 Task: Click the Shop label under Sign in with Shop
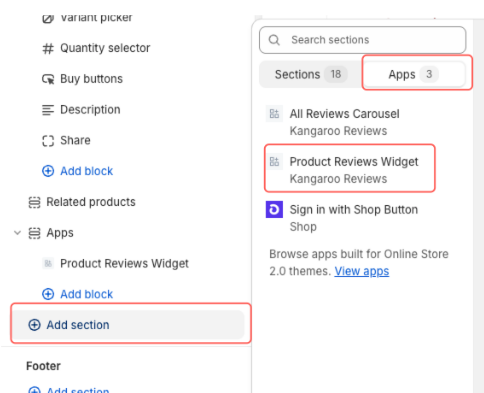click(303, 227)
